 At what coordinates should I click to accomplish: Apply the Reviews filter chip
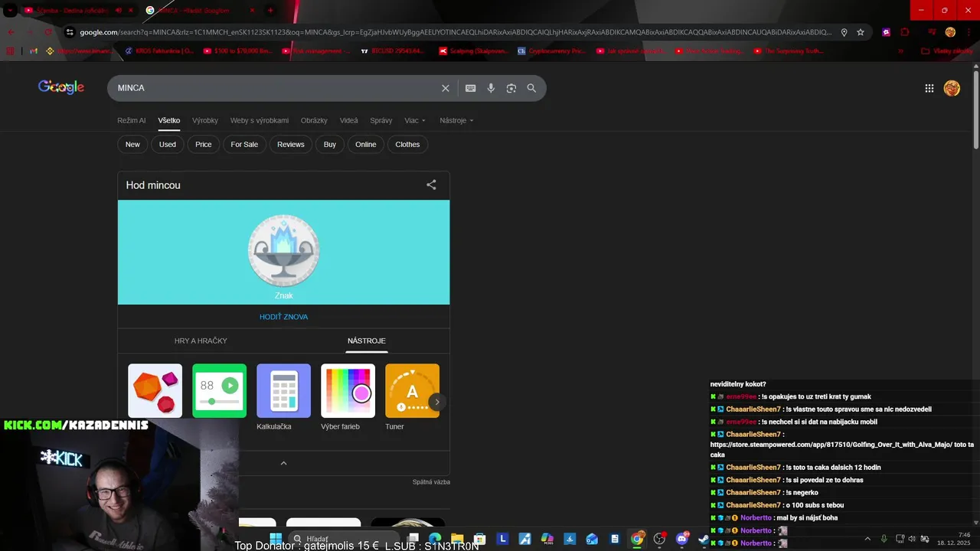[x=291, y=144]
